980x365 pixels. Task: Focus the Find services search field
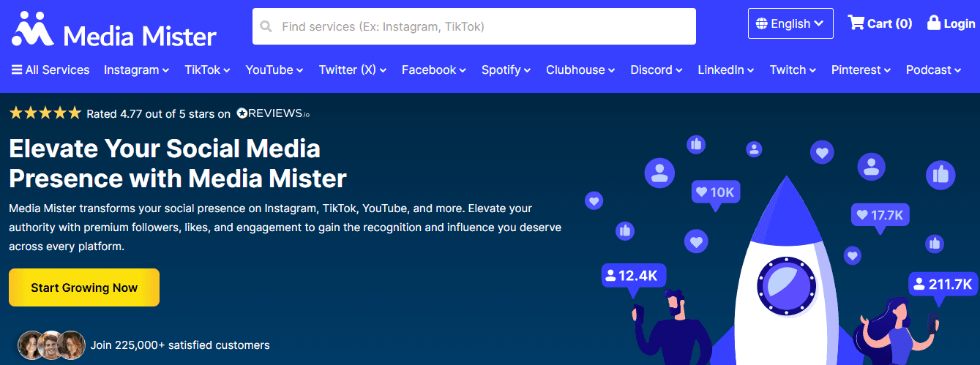[474, 26]
